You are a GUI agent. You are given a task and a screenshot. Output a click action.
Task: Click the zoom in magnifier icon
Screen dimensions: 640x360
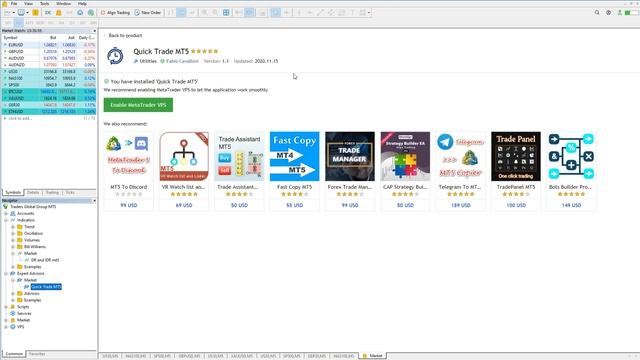[x=204, y=13]
